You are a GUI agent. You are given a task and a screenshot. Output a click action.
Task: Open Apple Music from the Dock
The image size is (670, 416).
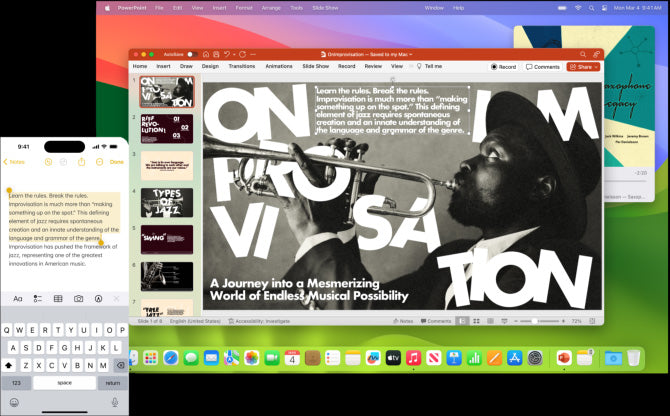pos(413,357)
